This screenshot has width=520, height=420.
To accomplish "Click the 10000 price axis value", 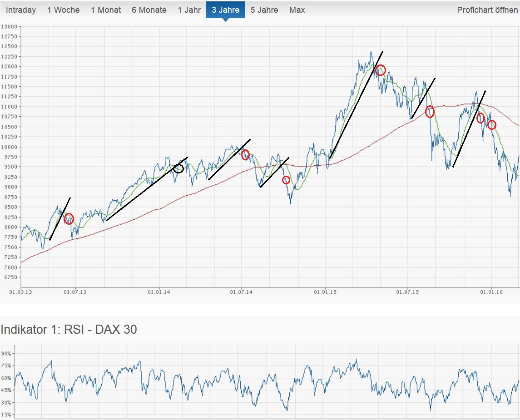I will pos(9,147).
